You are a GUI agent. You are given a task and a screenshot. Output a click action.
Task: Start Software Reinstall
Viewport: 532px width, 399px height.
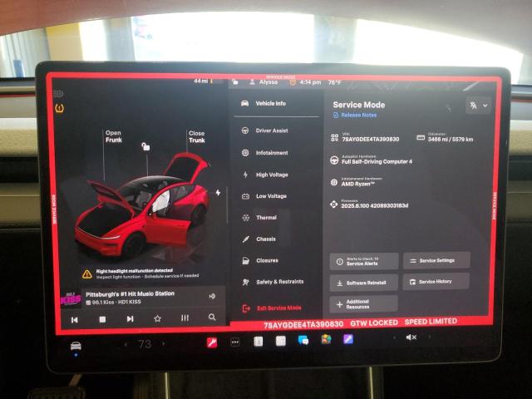(x=364, y=283)
